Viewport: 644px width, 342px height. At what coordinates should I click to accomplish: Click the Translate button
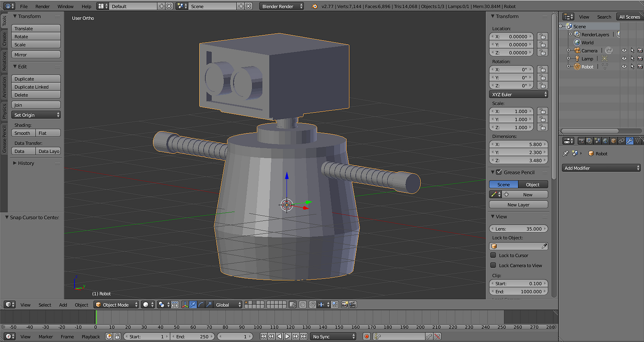[x=36, y=28]
